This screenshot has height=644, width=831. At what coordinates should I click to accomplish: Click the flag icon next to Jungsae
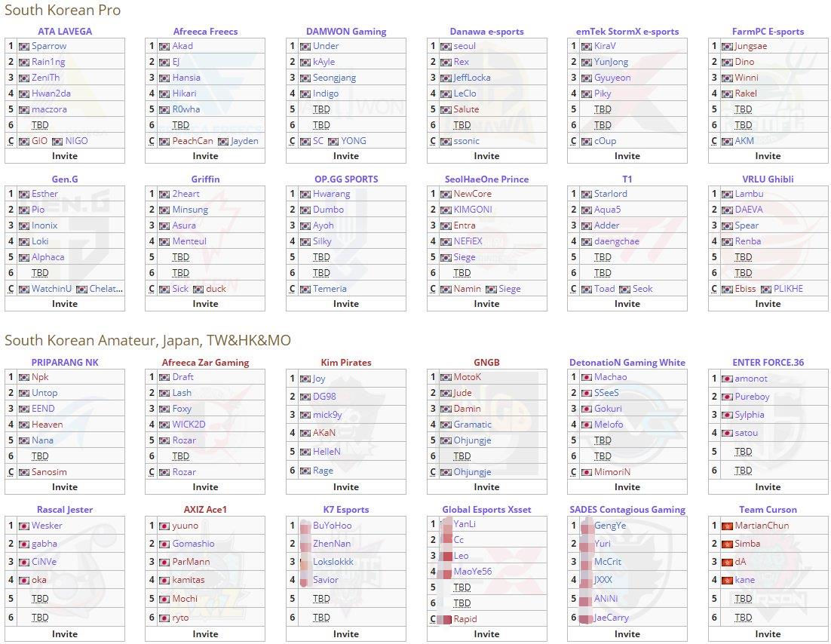click(727, 47)
